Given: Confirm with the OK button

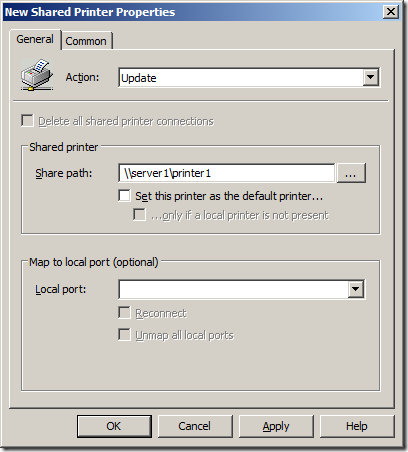Looking at the screenshot, I should 114,426.
